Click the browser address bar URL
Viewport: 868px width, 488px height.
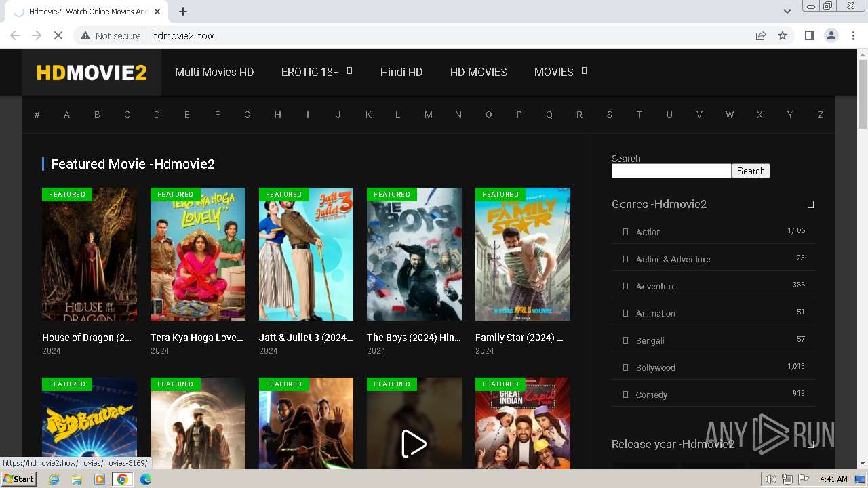pyautogui.click(x=182, y=35)
